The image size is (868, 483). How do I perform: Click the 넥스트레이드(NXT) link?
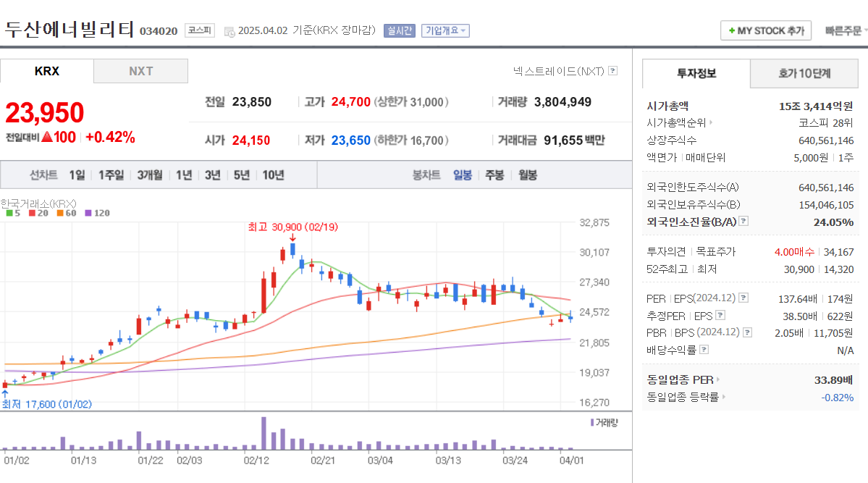(558, 71)
